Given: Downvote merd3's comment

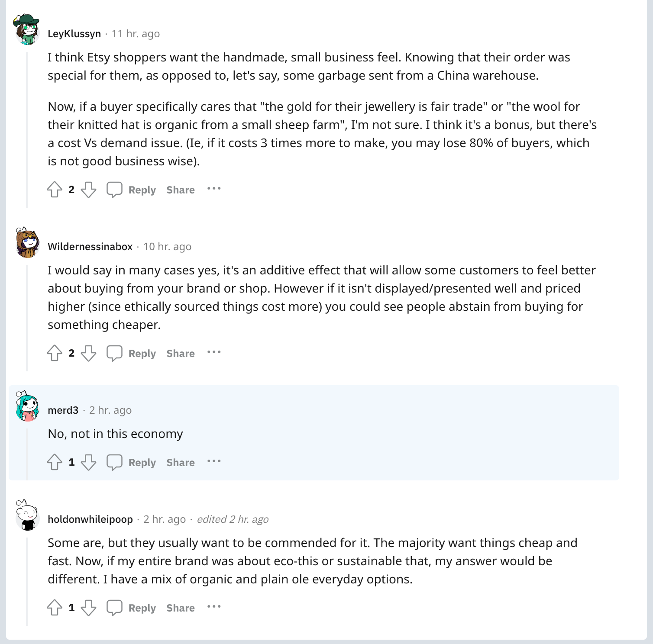Looking at the screenshot, I should tap(89, 462).
